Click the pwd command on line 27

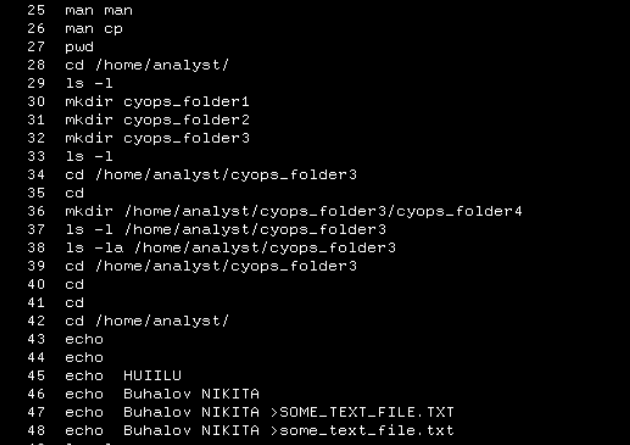click(80, 47)
